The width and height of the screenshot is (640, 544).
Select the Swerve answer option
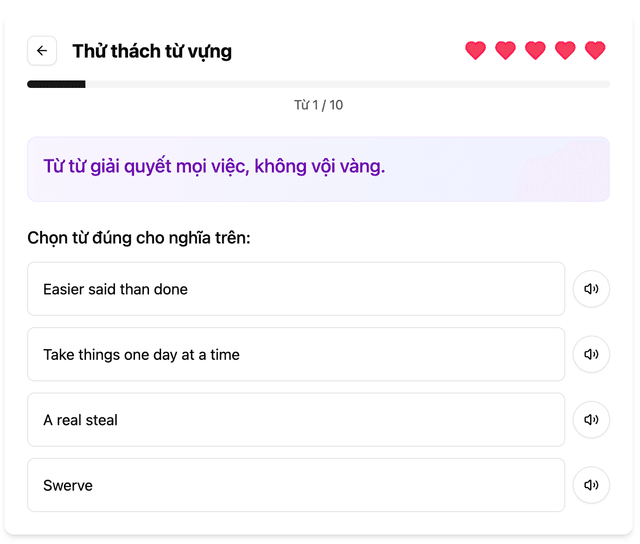(296, 485)
